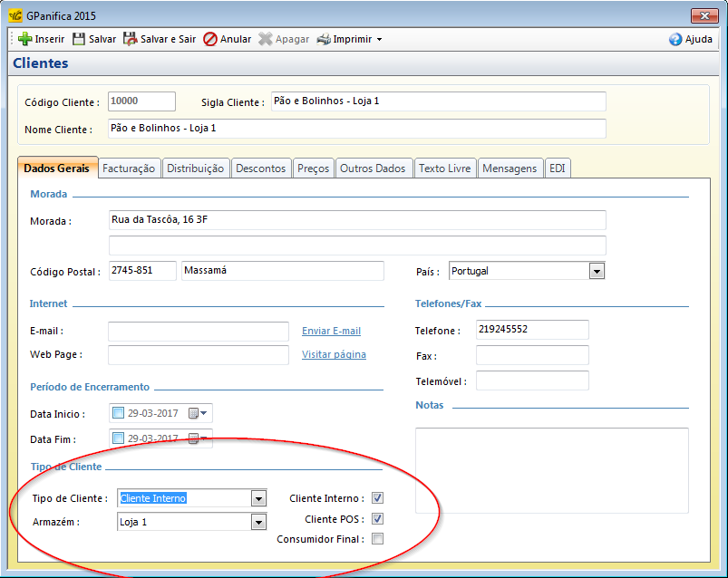Click the Inserir green plus icon

[24, 39]
